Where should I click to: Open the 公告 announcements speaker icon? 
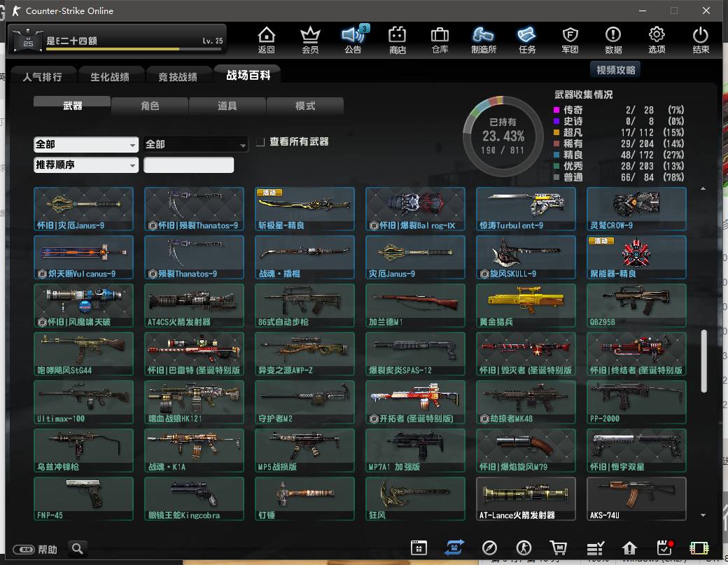click(x=353, y=40)
